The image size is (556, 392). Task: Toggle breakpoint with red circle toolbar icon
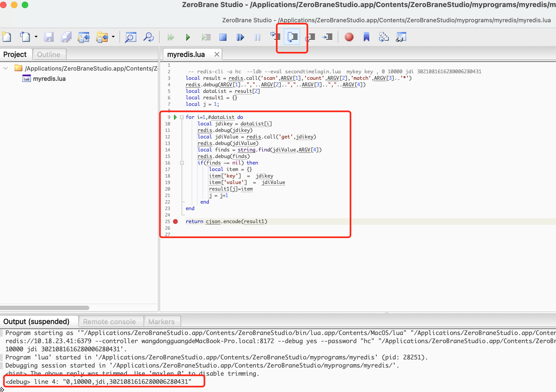point(349,37)
